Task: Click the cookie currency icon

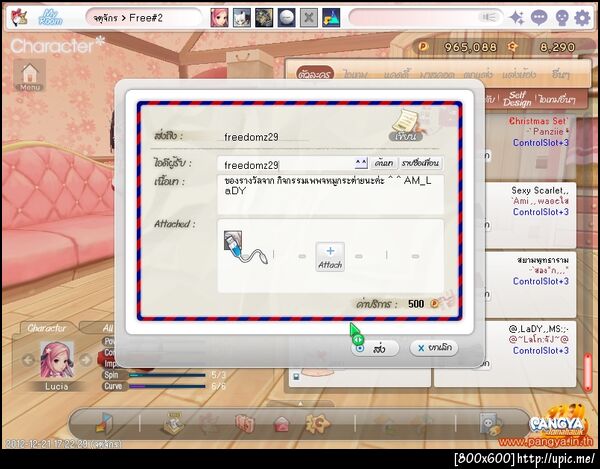Action: (x=512, y=47)
